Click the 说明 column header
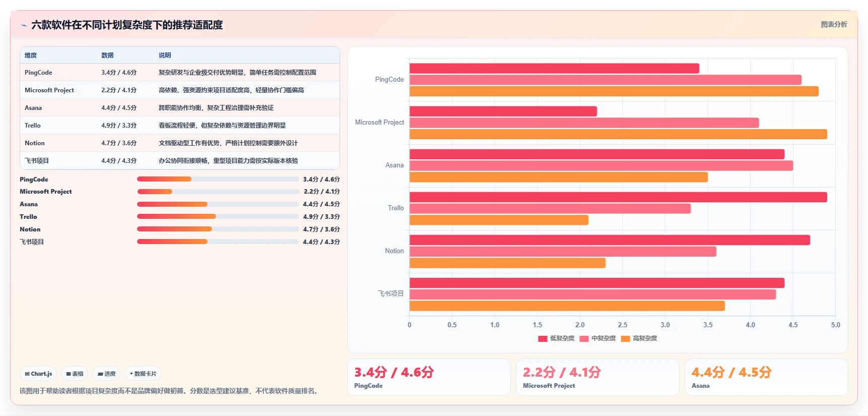The width and height of the screenshot is (868, 416). pos(165,55)
